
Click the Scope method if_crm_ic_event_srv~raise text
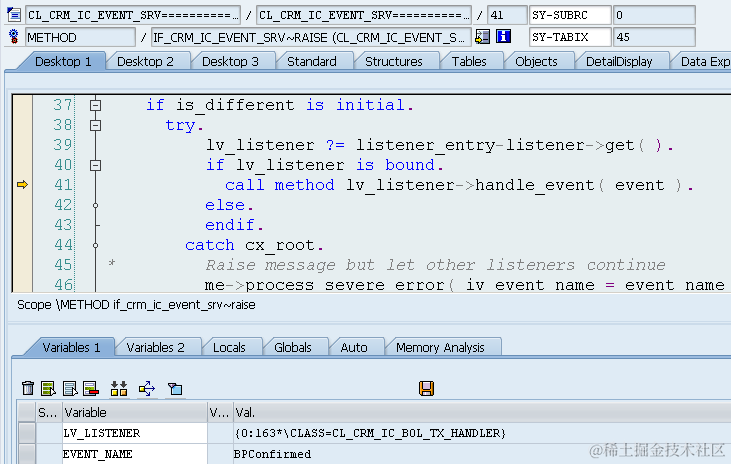pos(136,305)
